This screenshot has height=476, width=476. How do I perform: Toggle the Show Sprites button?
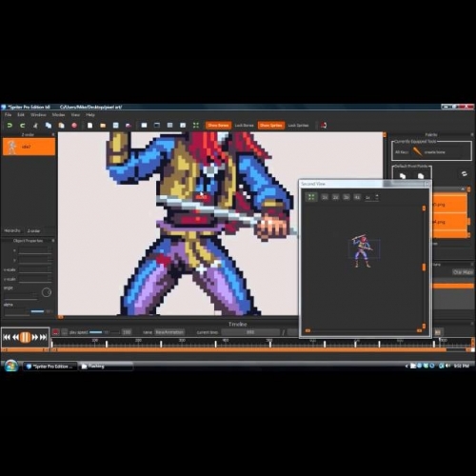click(271, 126)
